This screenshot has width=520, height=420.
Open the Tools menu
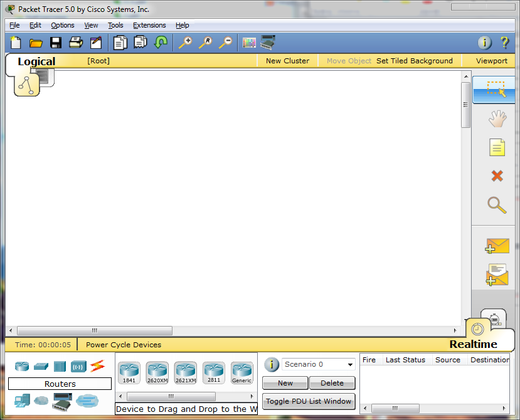click(x=115, y=25)
